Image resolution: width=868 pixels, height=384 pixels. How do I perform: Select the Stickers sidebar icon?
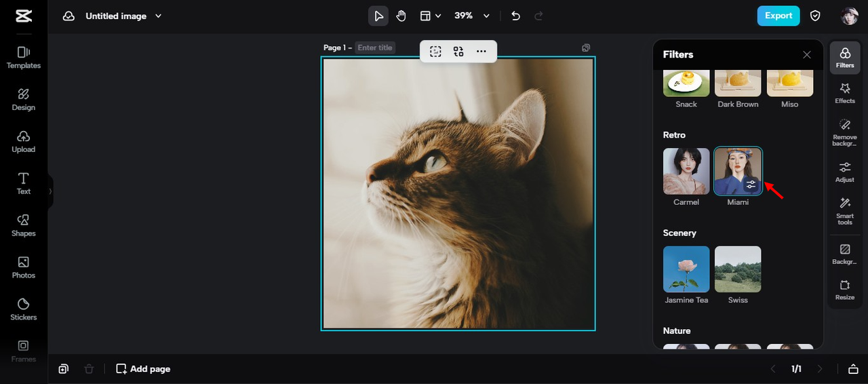pyautogui.click(x=23, y=309)
